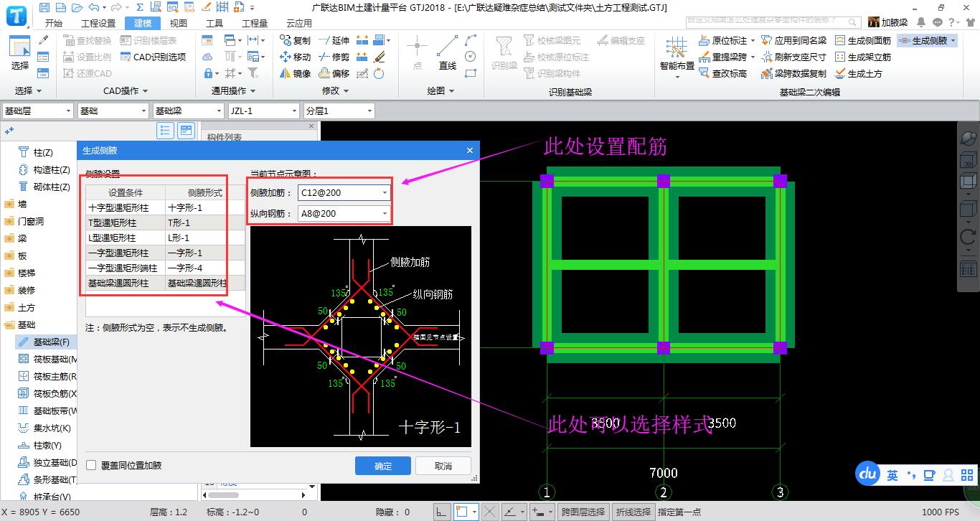Switch to 视图 ribbon tab
Screen dimensions: 980x521
178,23
